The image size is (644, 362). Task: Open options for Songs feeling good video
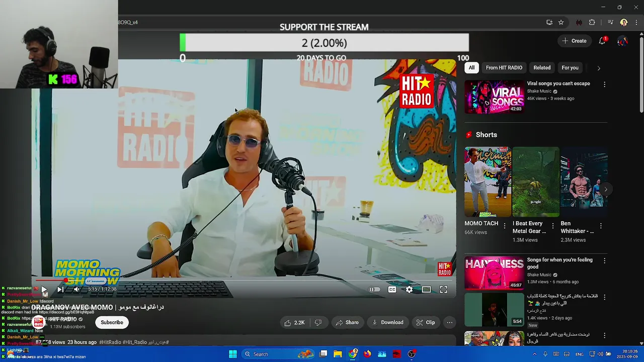coord(604,260)
